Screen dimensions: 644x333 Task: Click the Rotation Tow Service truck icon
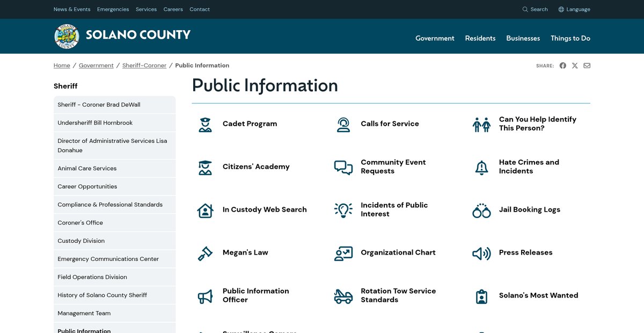coord(343,296)
